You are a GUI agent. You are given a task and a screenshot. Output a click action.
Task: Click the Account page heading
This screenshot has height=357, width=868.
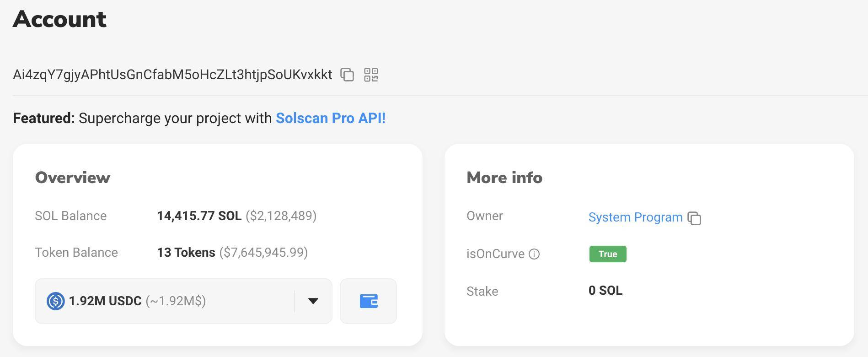(x=60, y=19)
